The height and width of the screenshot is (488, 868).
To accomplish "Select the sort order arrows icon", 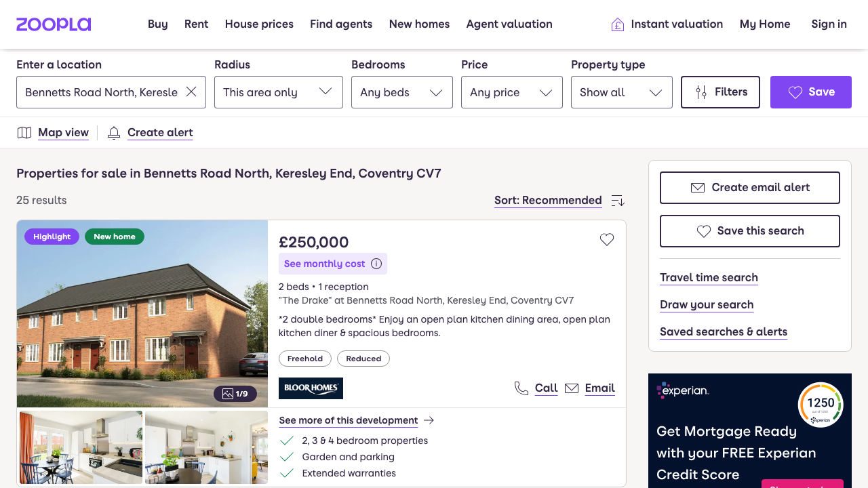I will [x=618, y=201].
